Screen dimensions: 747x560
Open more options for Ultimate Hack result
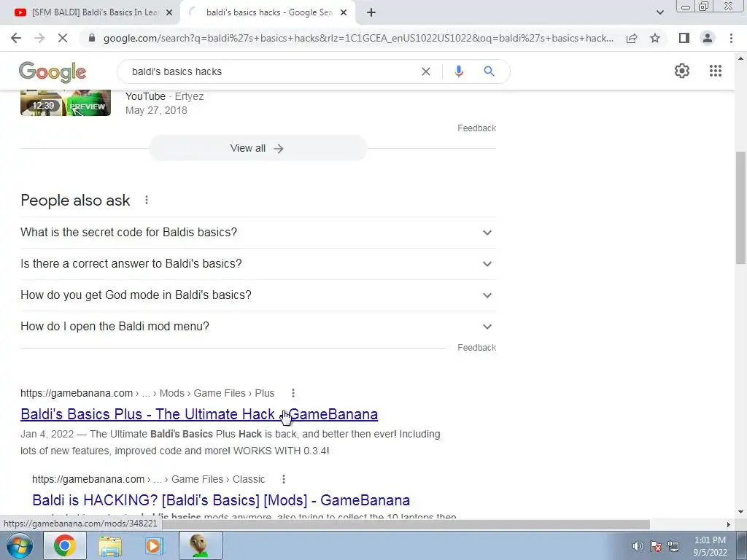[293, 393]
